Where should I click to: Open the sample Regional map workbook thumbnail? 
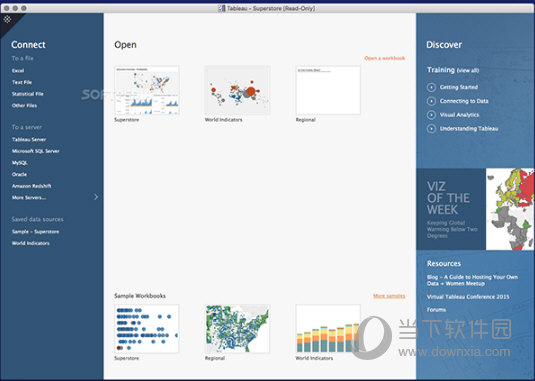237,329
